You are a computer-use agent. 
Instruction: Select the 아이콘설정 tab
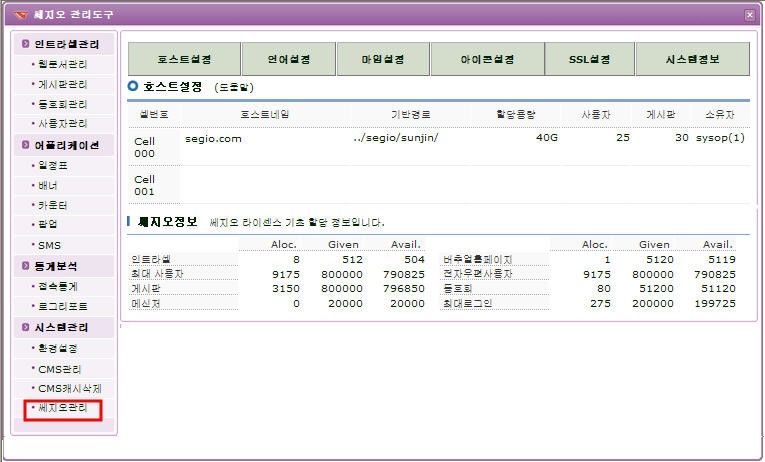click(486, 60)
